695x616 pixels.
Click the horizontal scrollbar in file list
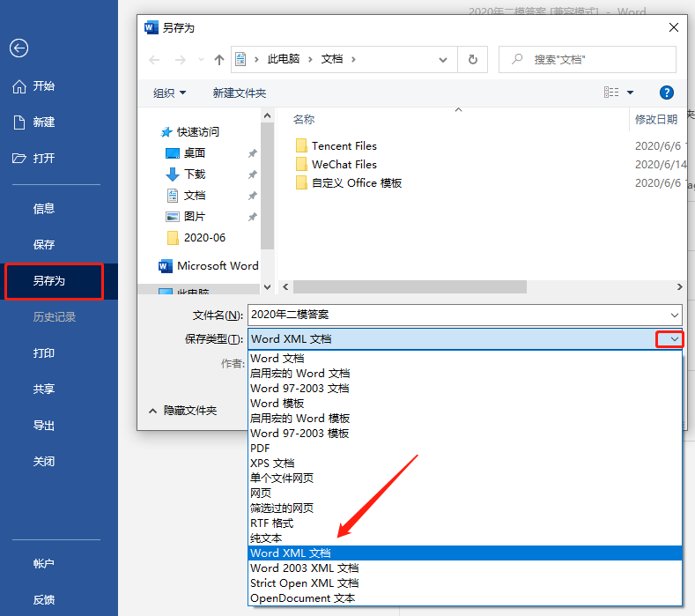coord(410,287)
